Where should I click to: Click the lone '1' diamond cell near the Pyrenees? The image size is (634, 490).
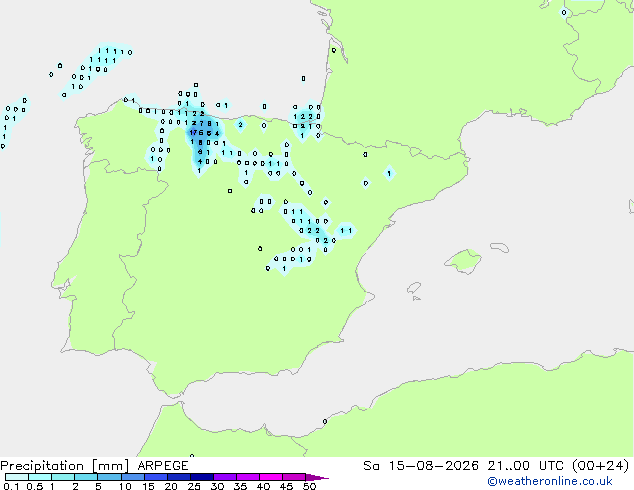pos(389,173)
